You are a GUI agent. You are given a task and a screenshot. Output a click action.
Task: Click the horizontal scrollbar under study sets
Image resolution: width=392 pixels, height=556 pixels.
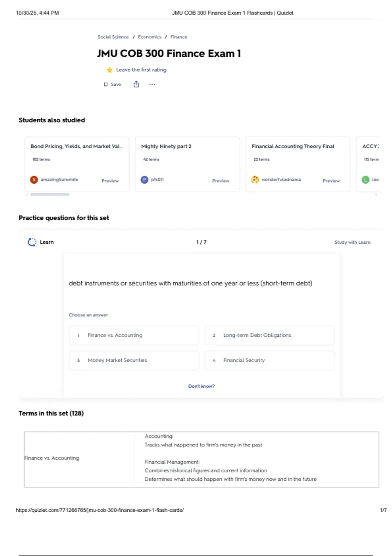pyautogui.click(x=50, y=194)
